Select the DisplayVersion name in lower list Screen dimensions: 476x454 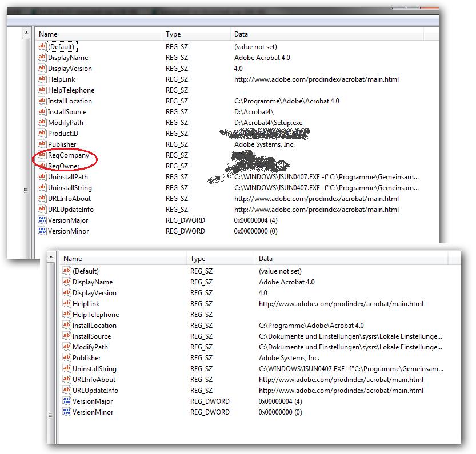click(94, 292)
